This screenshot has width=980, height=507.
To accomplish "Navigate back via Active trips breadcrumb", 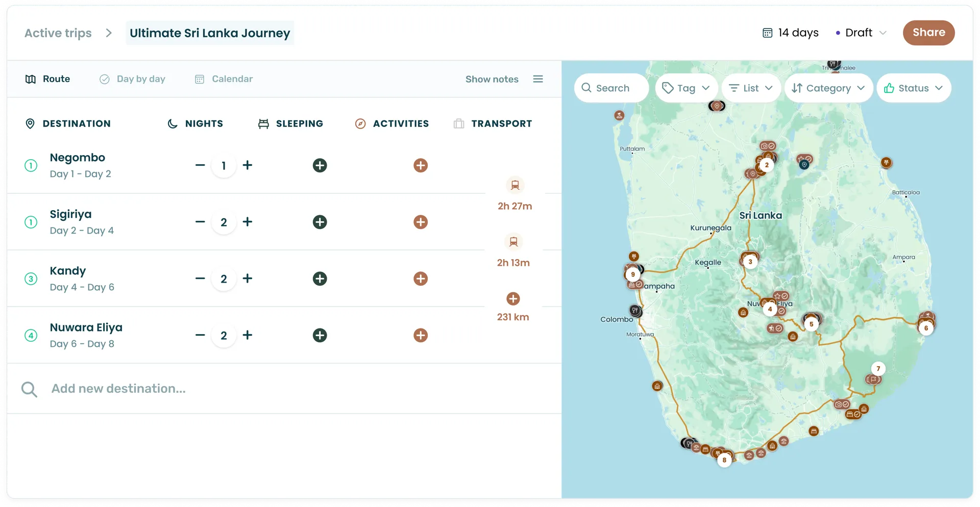I will pyautogui.click(x=58, y=33).
